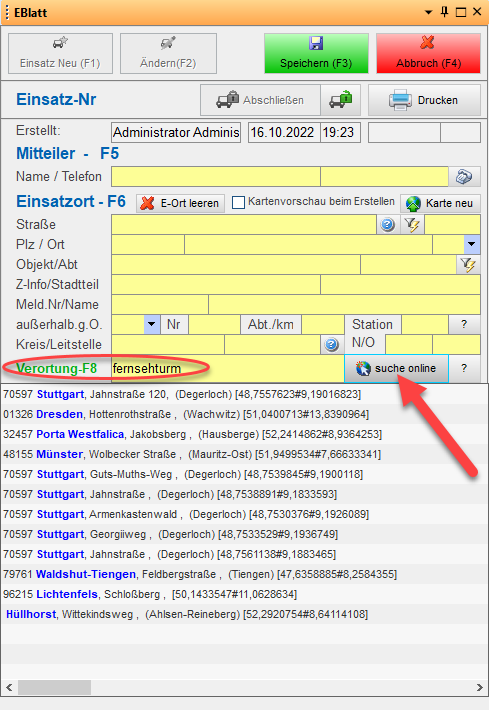Click horizontal scrollbar right arrow
The image size is (489, 710).
[x=479, y=687]
